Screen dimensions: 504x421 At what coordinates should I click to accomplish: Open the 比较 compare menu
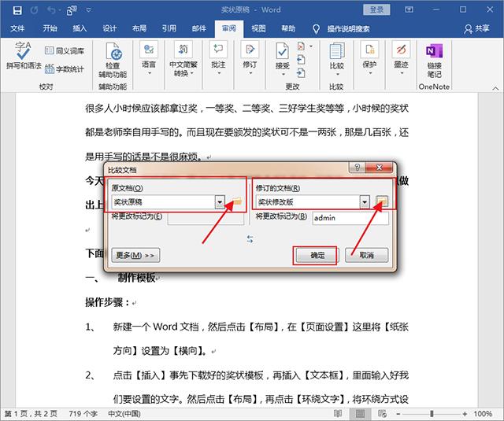click(337, 59)
